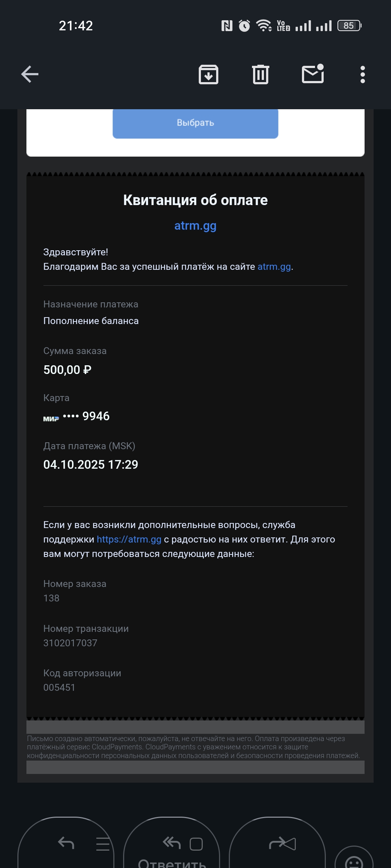
Task: Delete email with the trash icon
Action: coord(261,75)
